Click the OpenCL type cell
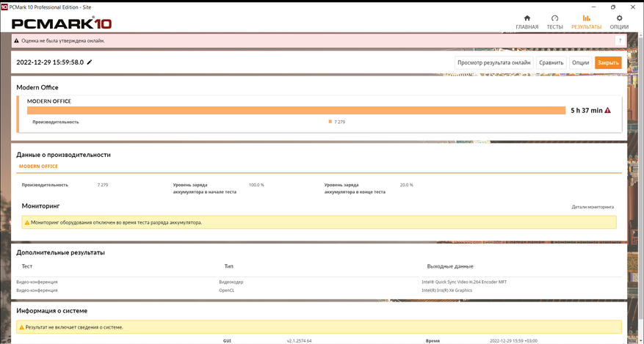This screenshot has width=644, height=344. point(227,290)
